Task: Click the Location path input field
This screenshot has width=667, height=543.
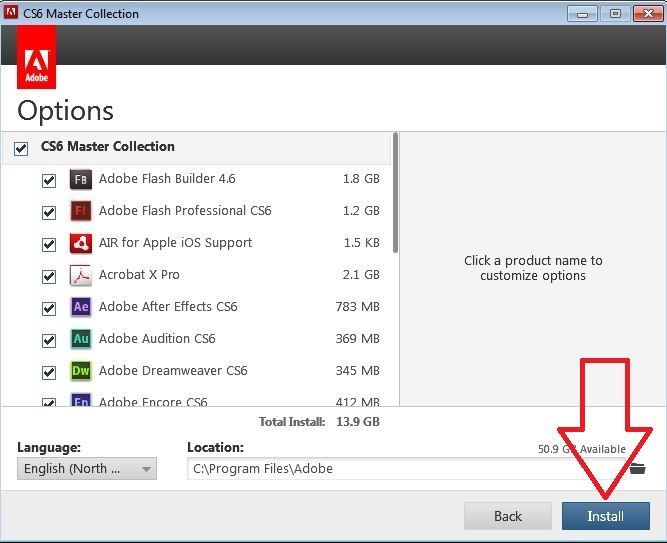Action: click(406, 469)
